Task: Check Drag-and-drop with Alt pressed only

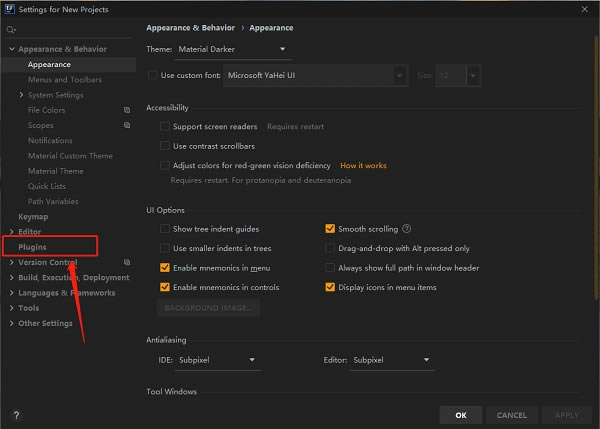Action: pos(330,248)
